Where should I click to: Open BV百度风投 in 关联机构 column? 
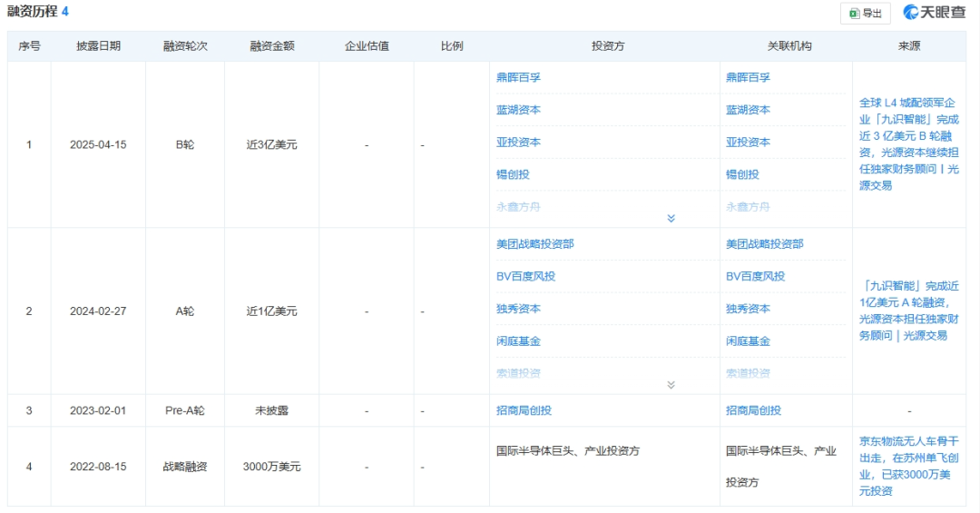[755, 277]
